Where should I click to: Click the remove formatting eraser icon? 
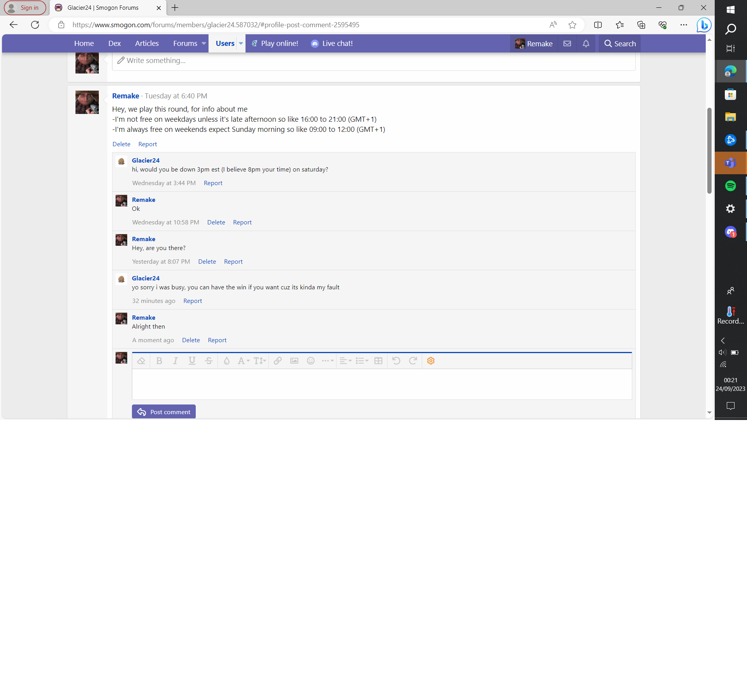click(141, 361)
